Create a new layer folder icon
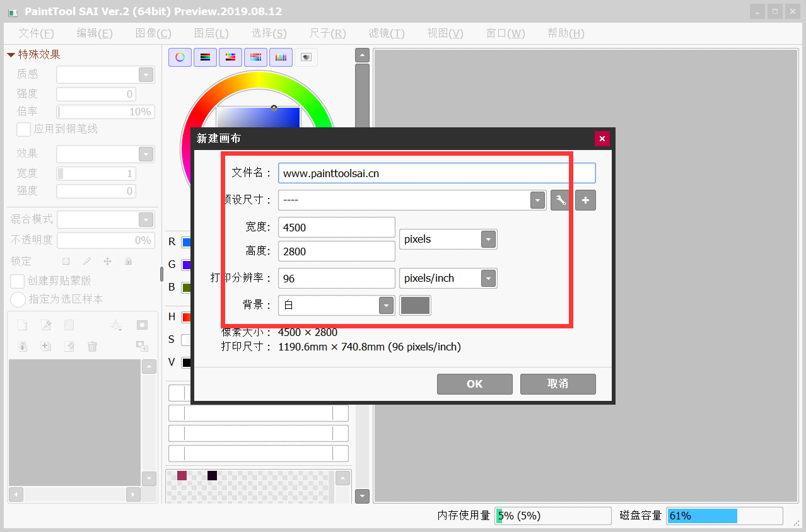Screen dimensions: 806x532 point(69,325)
